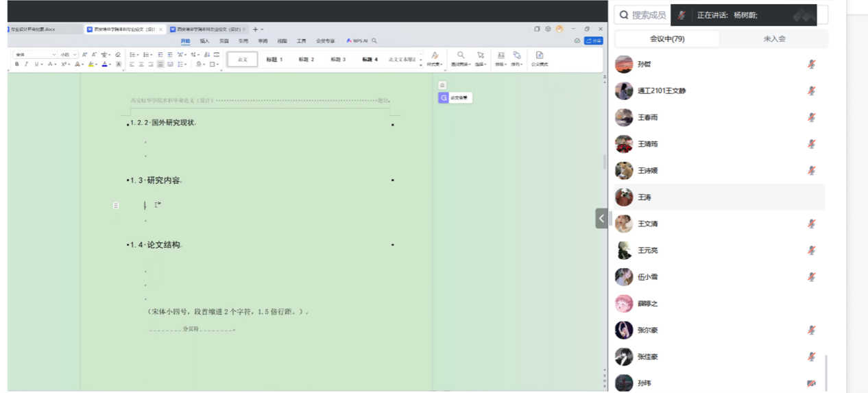Image resolution: width=868 pixels, height=393 pixels.
Task: Click the justify text alignment icon
Action: [160, 64]
